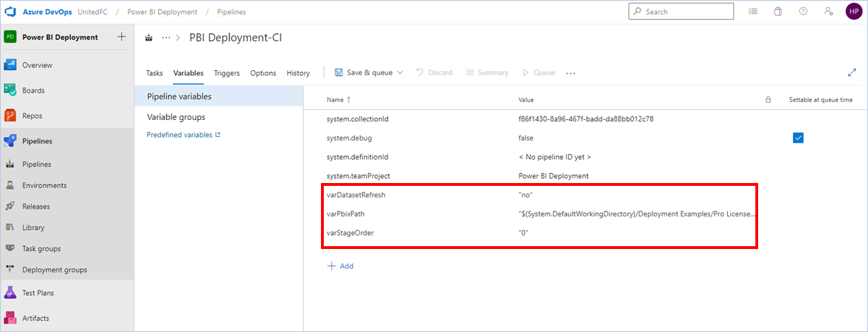Click the varDatasetRefresh value "no"
This screenshot has width=868, height=332.
coord(525,194)
